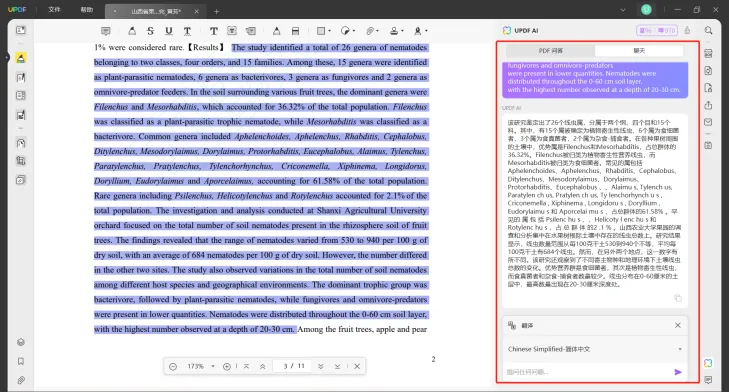Viewport: 729px width, 392px height.
Task: Open the Stamp tool
Action: click(x=394, y=31)
